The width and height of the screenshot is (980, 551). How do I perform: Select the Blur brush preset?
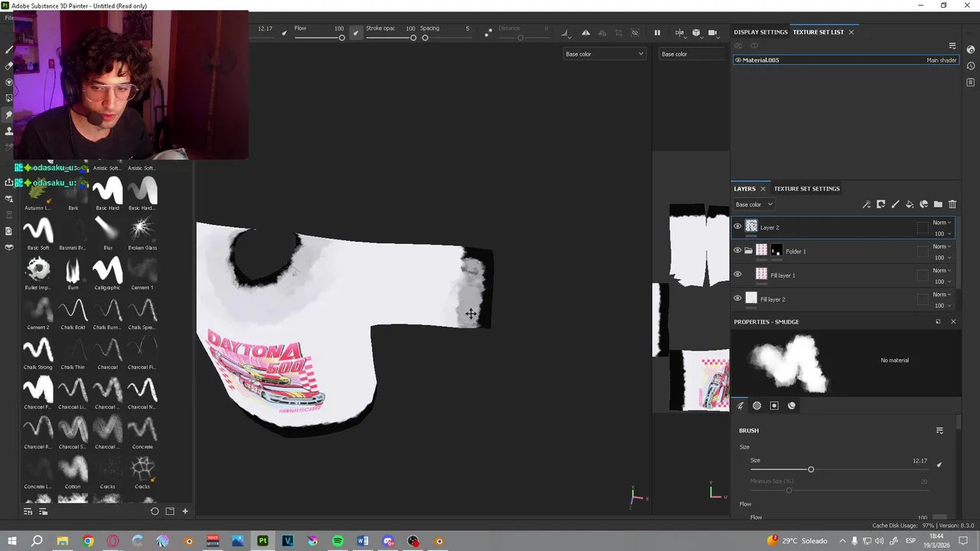point(107,233)
